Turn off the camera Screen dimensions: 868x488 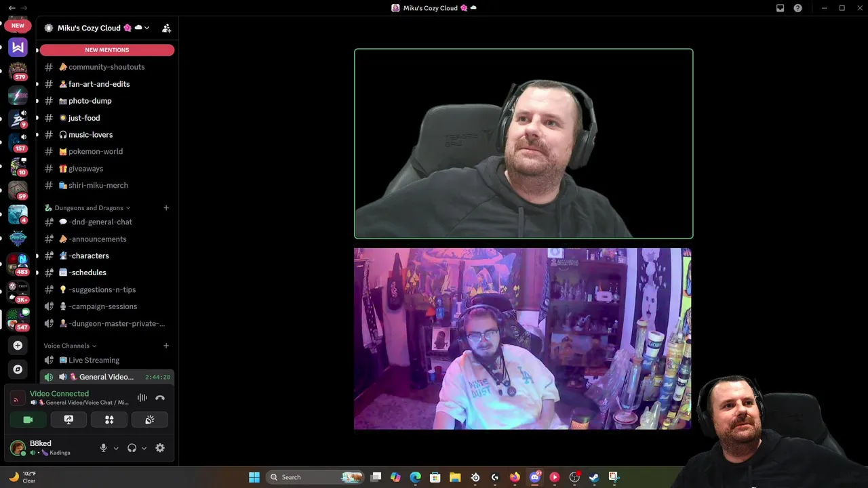pyautogui.click(x=28, y=420)
